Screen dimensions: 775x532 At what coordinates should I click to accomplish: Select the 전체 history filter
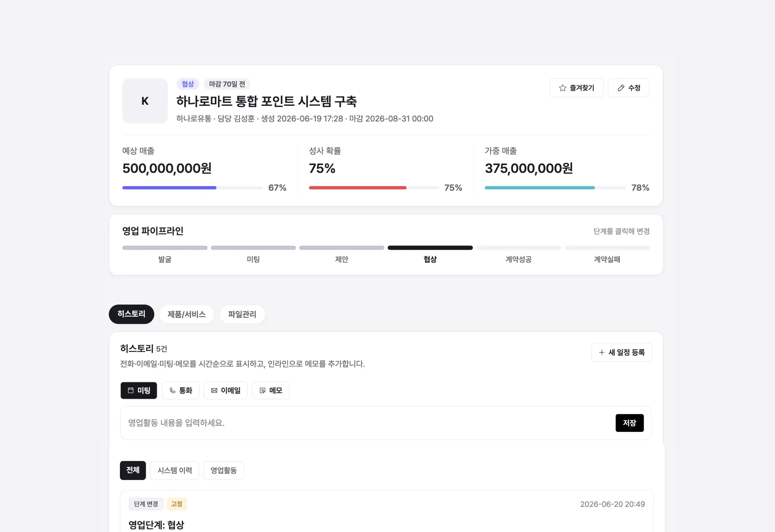[x=133, y=470]
